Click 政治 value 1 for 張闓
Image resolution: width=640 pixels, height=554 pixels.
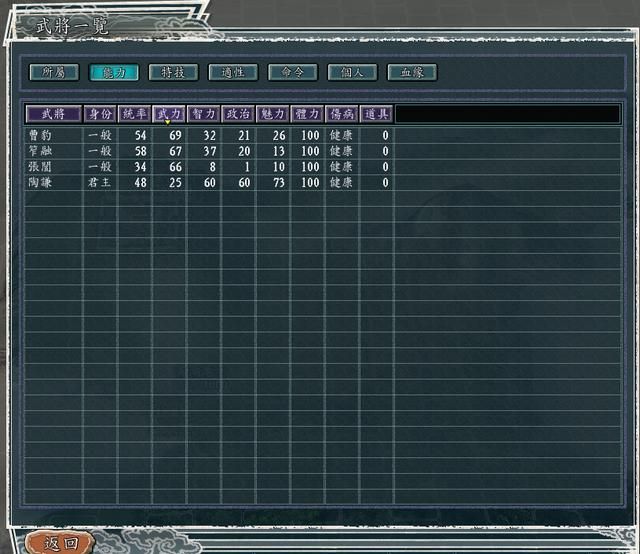[247, 167]
